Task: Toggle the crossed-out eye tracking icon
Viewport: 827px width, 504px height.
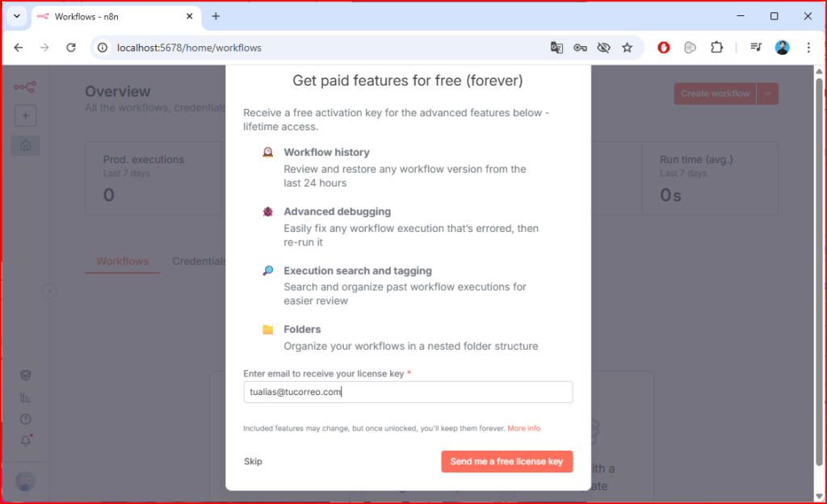Action: (603, 48)
